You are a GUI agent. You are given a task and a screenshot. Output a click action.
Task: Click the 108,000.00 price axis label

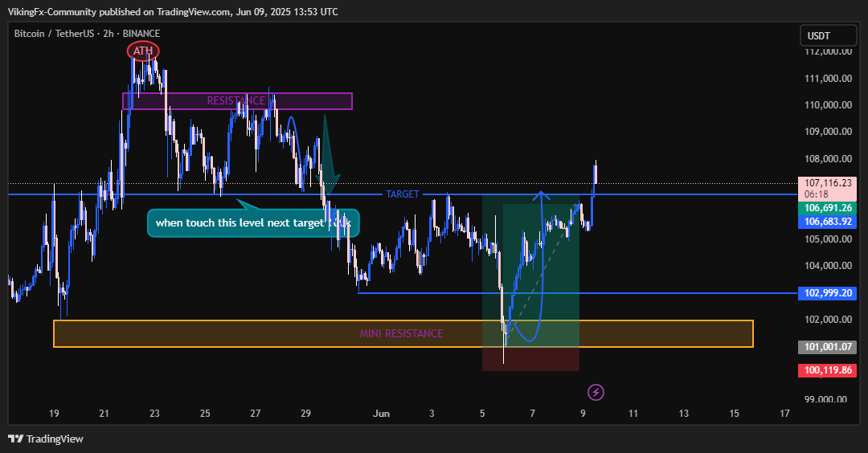pos(828,159)
